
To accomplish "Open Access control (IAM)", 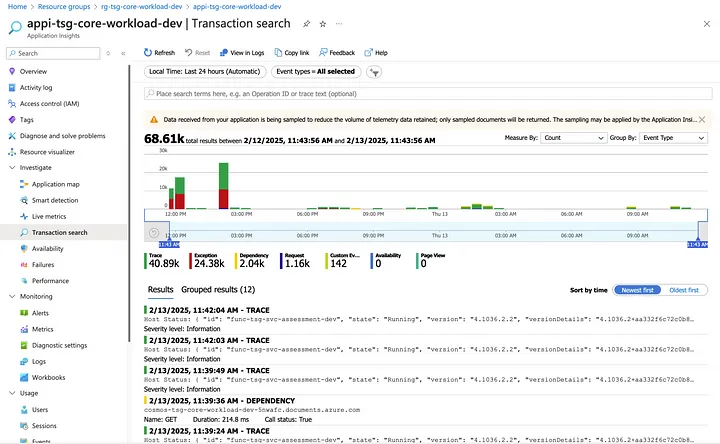I will point(50,104).
